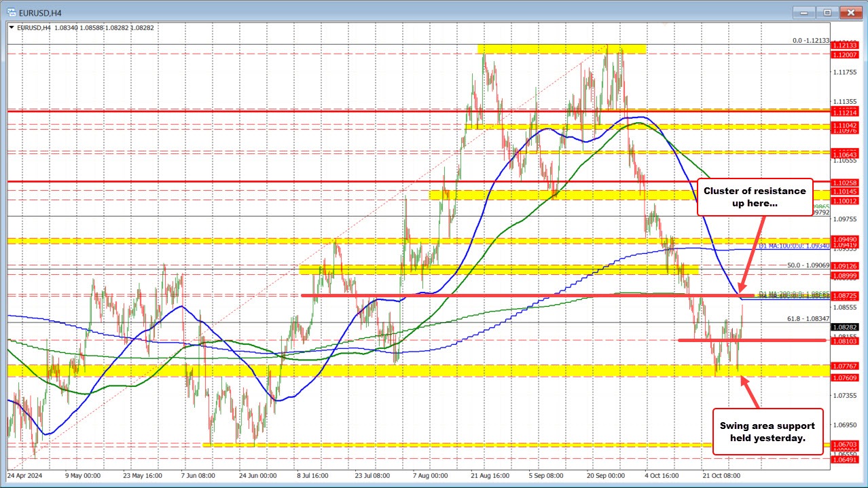Expand the D1 MA:100 label on the chart

point(792,246)
